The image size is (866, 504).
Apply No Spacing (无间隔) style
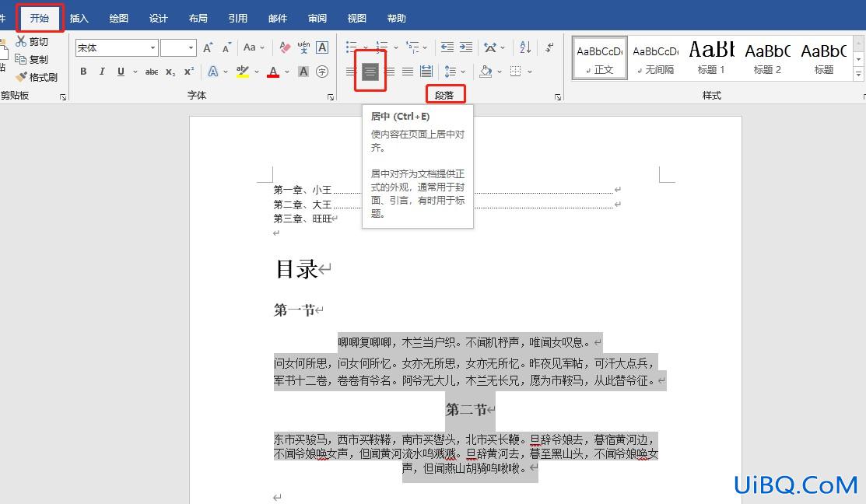656,58
